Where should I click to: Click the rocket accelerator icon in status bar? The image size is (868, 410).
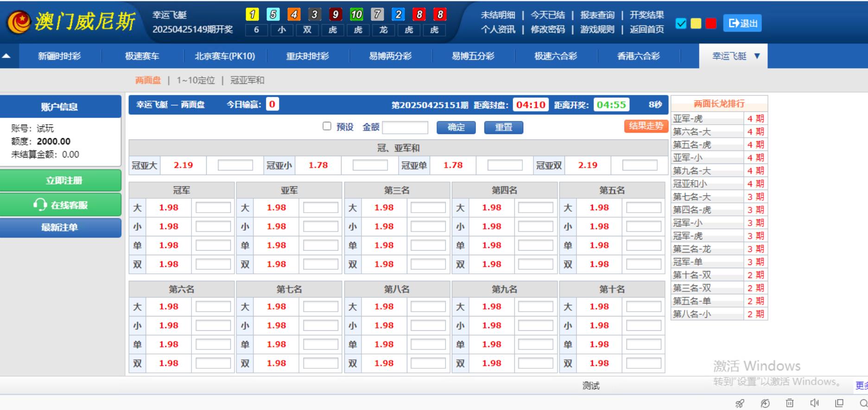pos(740,403)
